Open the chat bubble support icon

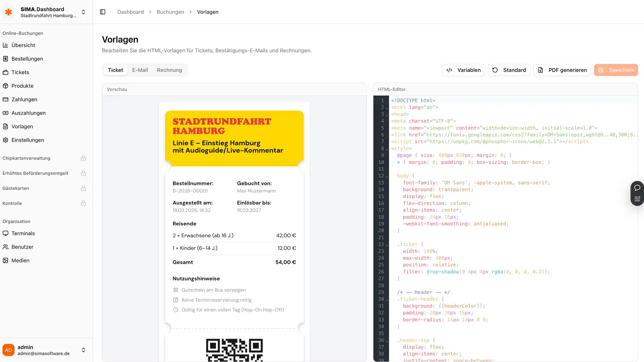point(637,188)
